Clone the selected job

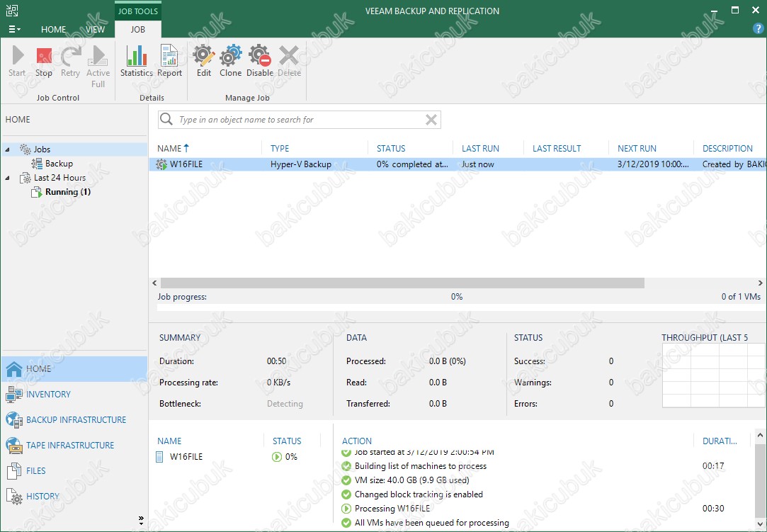point(230,61)
